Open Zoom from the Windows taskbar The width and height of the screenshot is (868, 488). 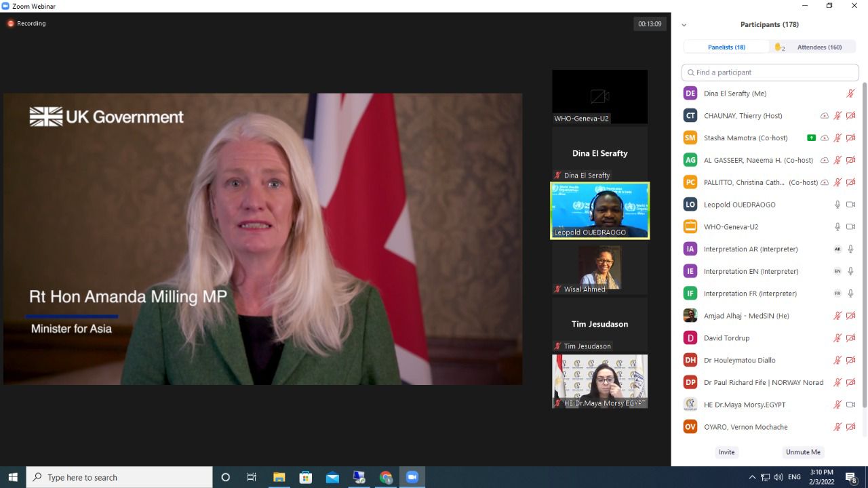412,477
